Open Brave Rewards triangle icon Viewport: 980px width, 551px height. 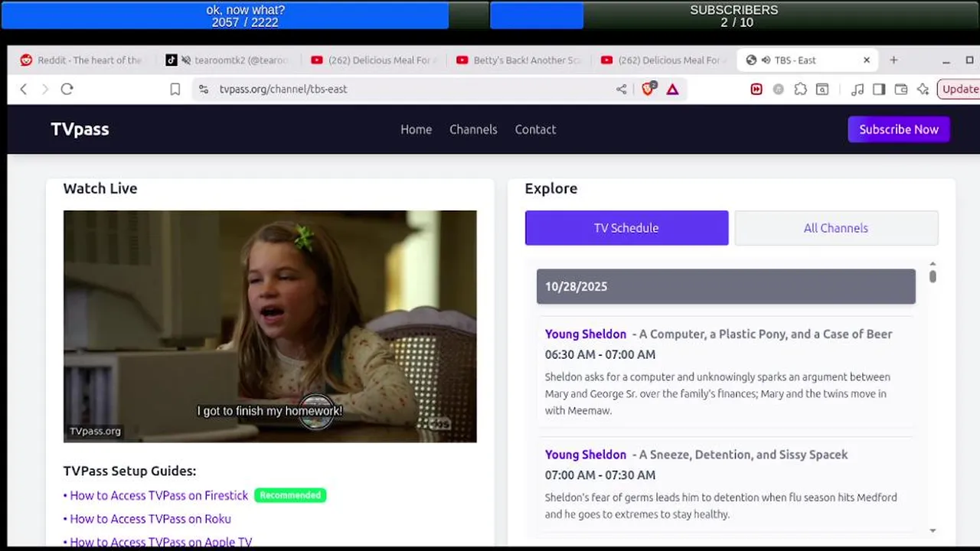pos(672,90)
